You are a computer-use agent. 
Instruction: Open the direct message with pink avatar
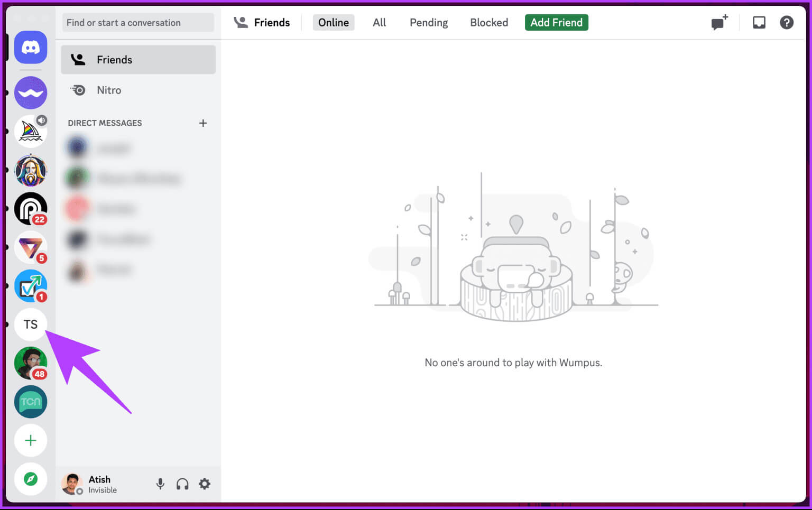click(x=139, y=209)
